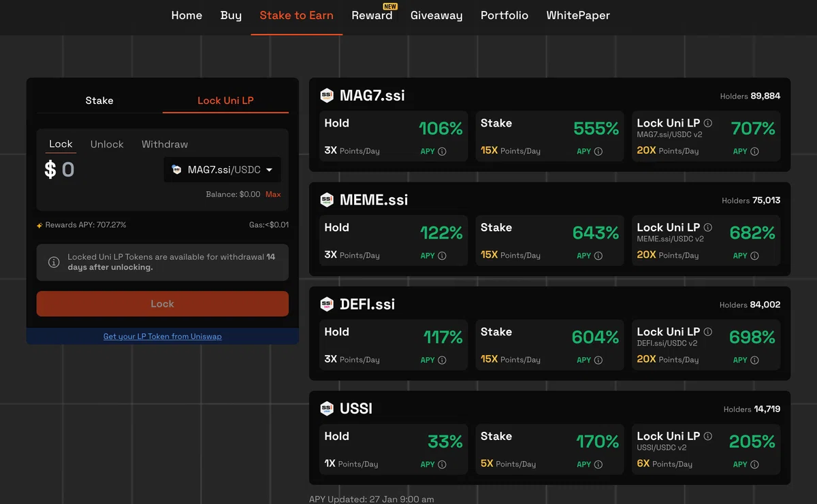Viewport: 817px width, 504px height.
Task: Select the MAG7.ssi Stake 555% card
Action: (550, 136)
